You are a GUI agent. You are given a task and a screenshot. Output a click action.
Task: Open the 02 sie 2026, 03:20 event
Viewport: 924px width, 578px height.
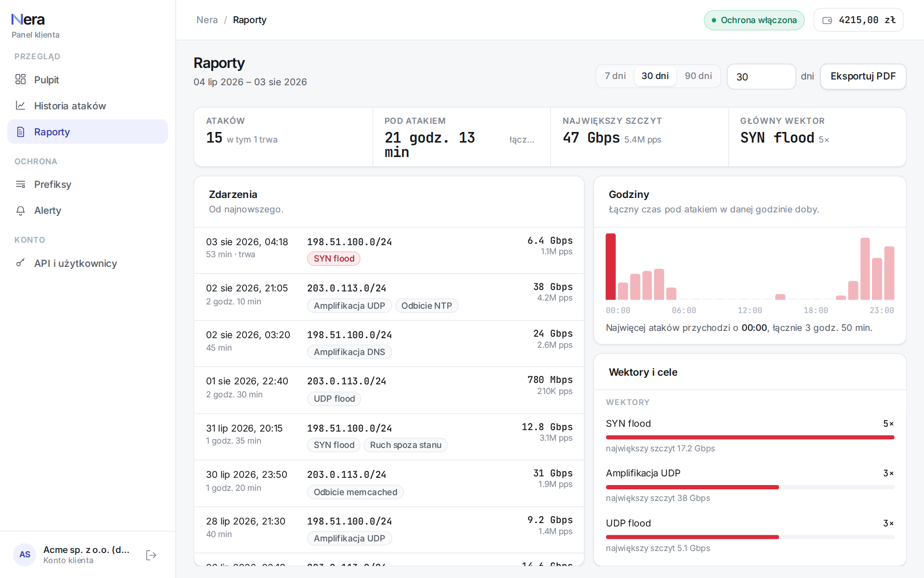pyautogui.click(x=389, y=344)
